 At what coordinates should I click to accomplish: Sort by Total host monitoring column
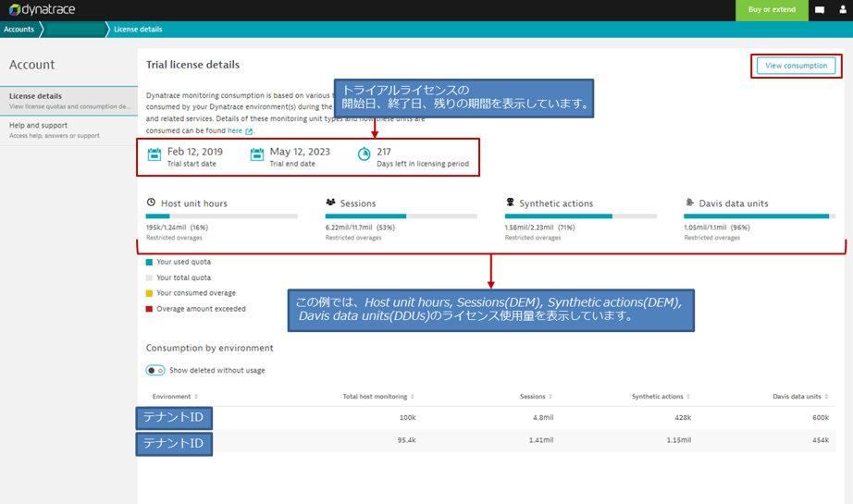coord(378,397)
